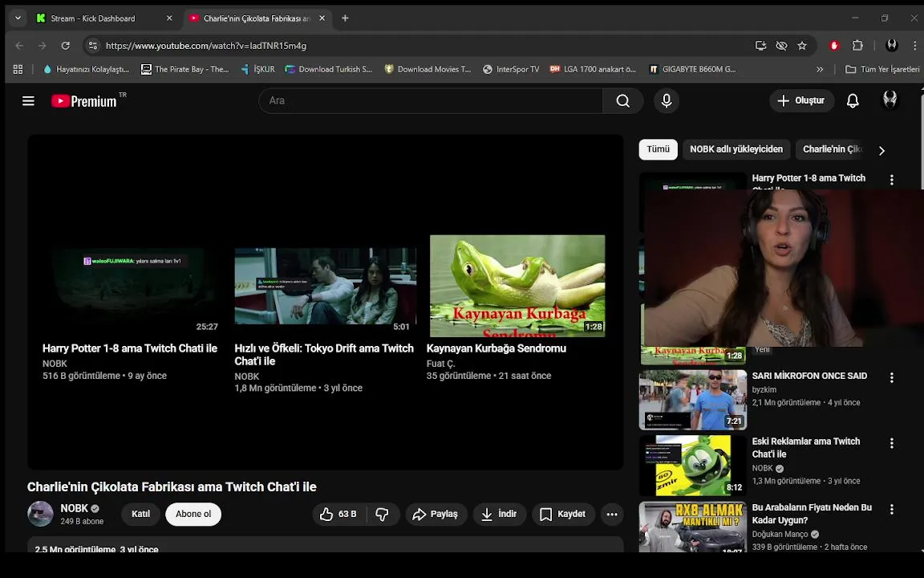Open the notifications bell

(853, 101)
